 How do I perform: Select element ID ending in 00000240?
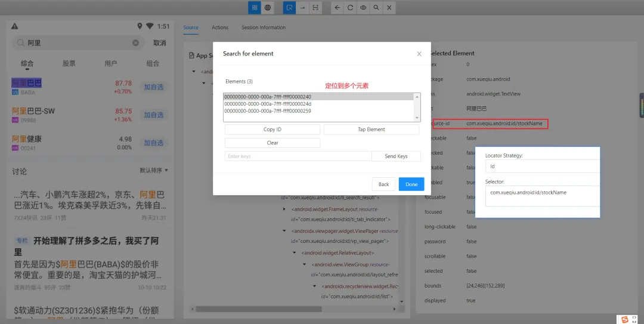[x=319, y=97]
